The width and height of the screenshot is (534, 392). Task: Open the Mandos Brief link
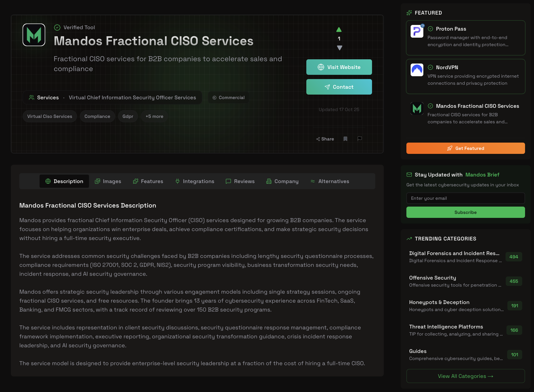pos(482,174)
